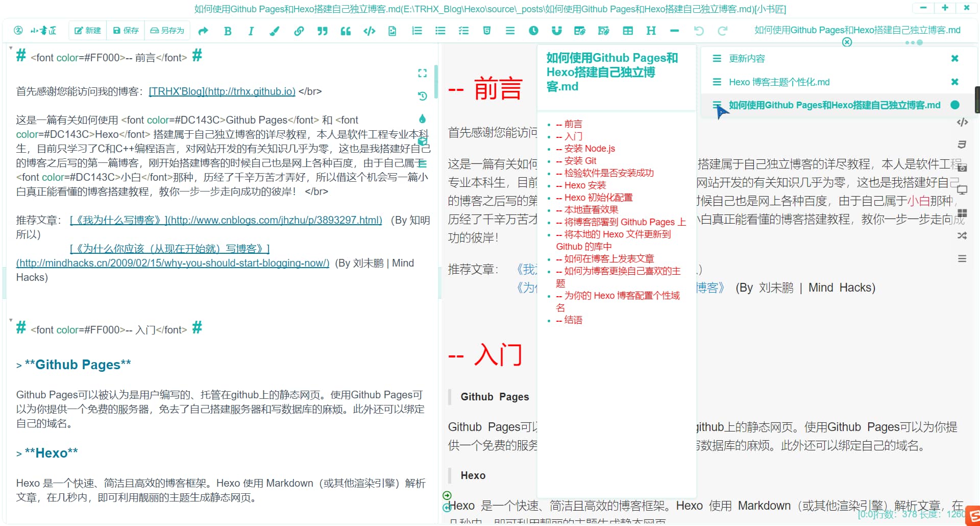Collapse the 入门 heading section triangle
Image resolution: width=980 pixels, height=526 pixels.
click(11, 320)
